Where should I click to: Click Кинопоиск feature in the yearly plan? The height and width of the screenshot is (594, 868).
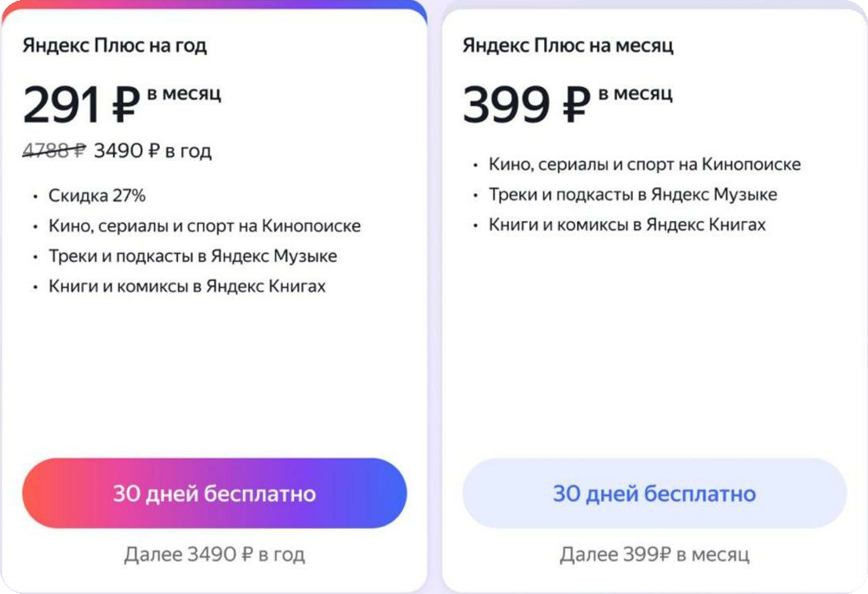pyautogui.click(x=205, y=226)
